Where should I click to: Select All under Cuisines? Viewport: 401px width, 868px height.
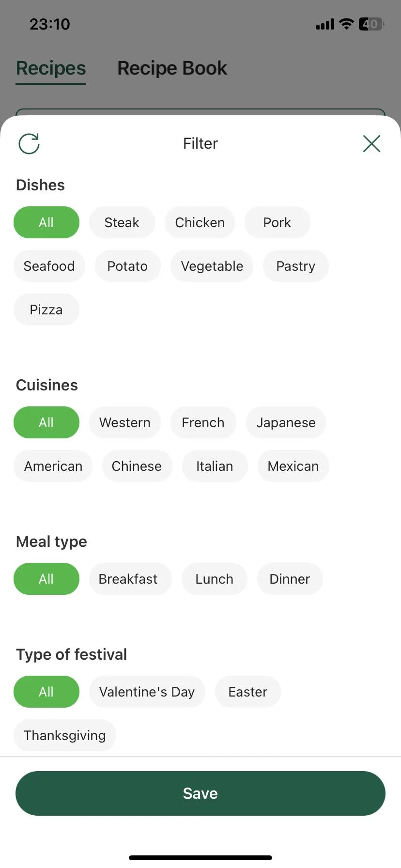click(x=46, y=422)
